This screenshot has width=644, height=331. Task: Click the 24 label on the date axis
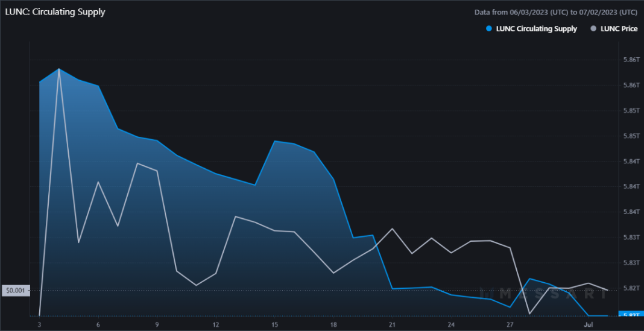click(451, 324)
